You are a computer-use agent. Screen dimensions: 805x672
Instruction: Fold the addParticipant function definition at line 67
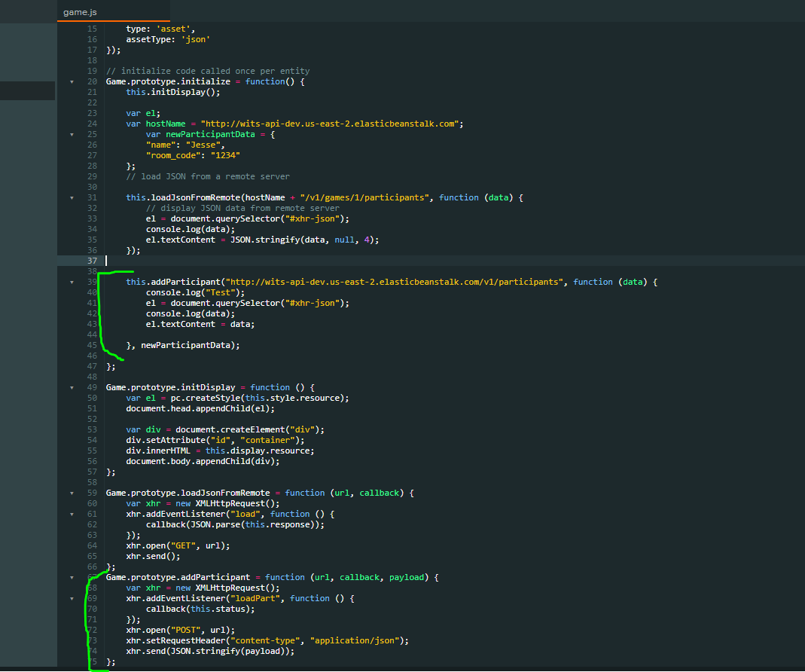click(x=72, y=577)
